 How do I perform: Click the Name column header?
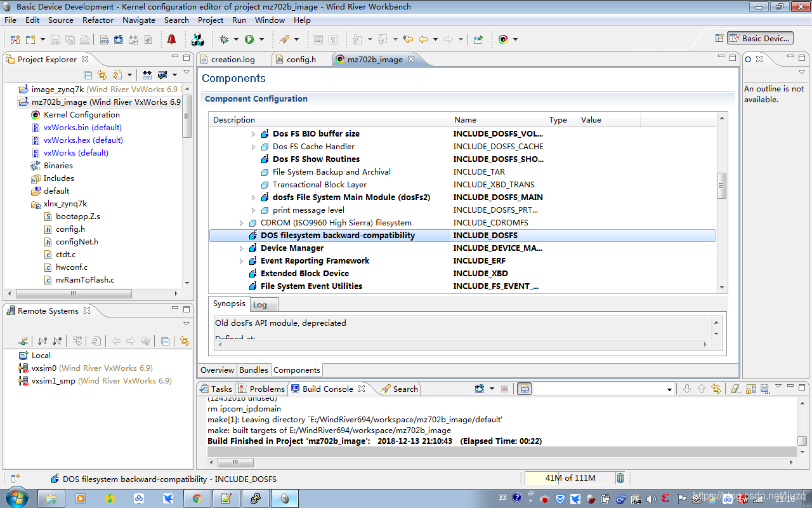(x=497, y=119)
